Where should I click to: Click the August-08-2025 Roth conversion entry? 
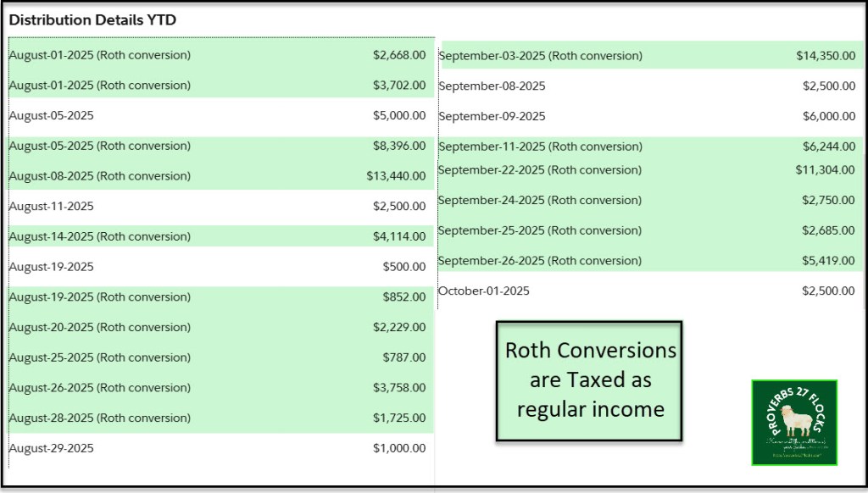click(x=100, y=176)
